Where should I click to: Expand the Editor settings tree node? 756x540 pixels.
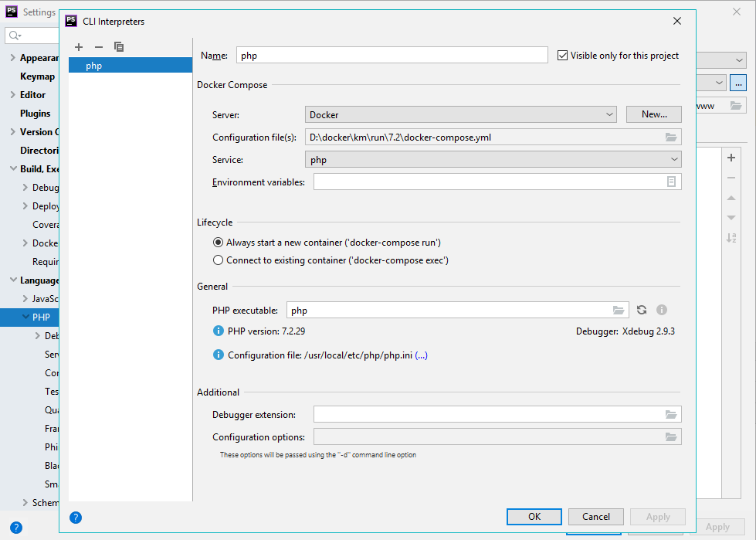12,95
